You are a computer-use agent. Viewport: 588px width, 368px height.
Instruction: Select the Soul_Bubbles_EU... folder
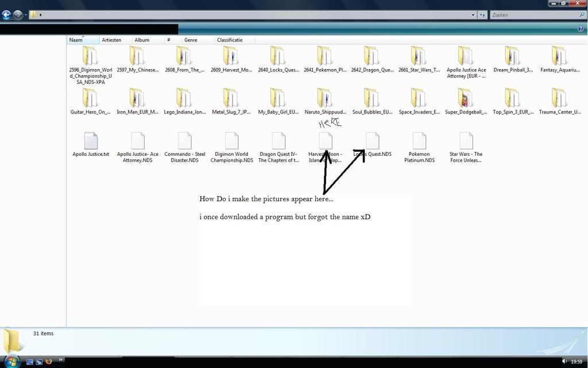372,101
